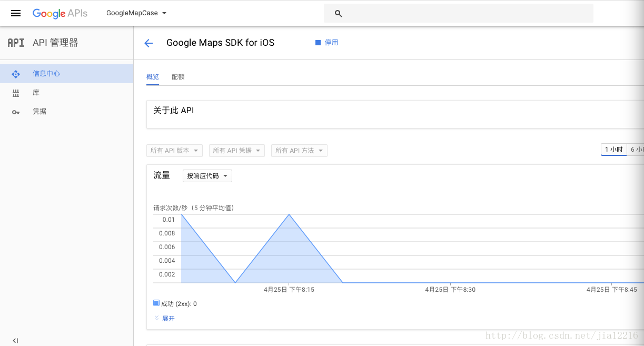Click the 4月25日 下午8:15 axis label

tap(289, 290)
